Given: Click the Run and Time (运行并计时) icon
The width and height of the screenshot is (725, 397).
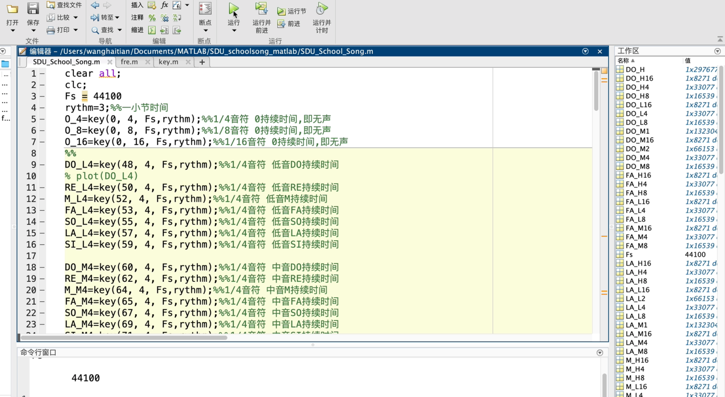Looking at the screenshot, I should click(x=322, y=9).
